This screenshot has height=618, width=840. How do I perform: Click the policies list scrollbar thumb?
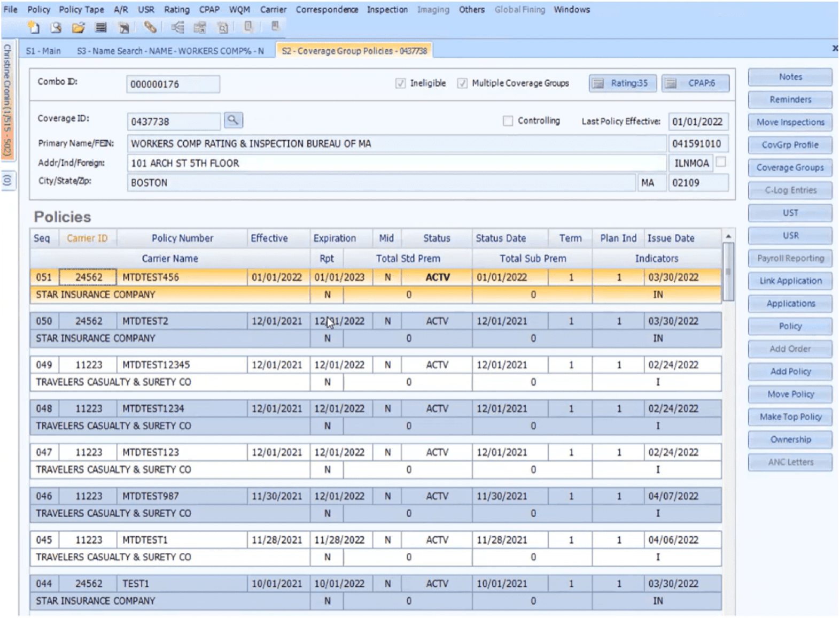click(728, 271)
